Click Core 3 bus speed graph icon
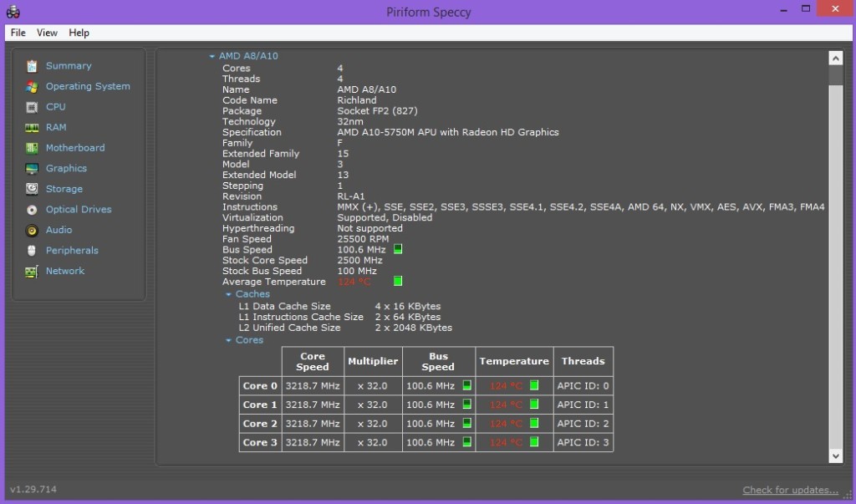Viewport: 856px width, 504px height. (466, 442)
